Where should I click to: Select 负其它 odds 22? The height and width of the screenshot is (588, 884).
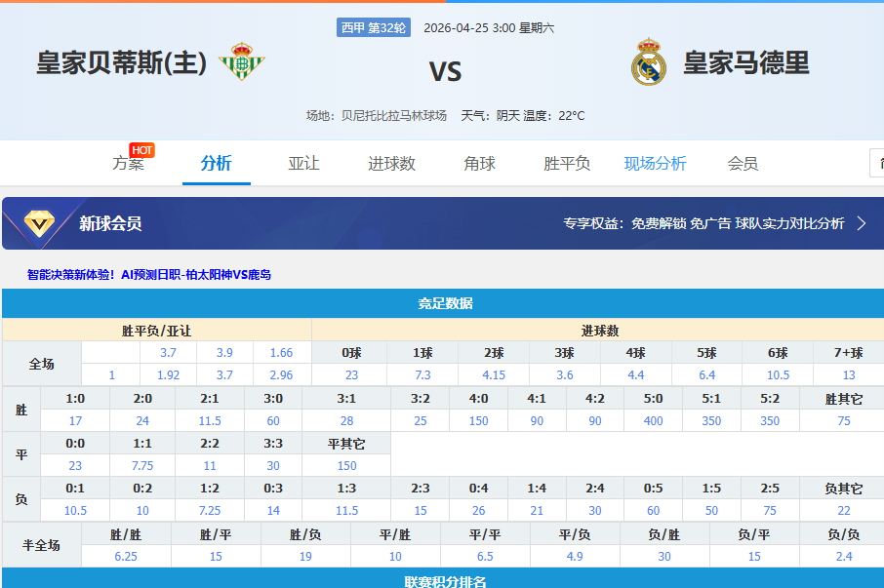tap(844, 511)
